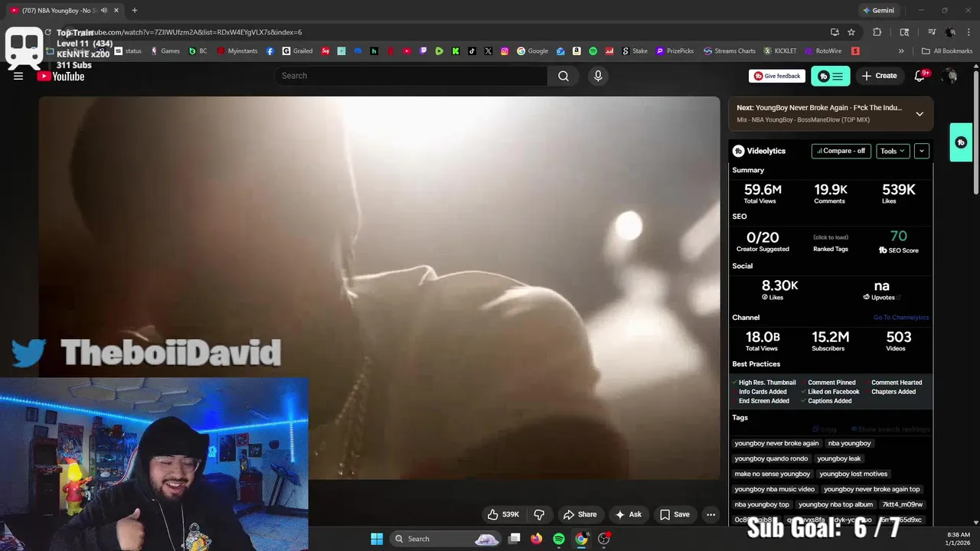Screen dimensions: 980x551
Task: Open the RotoWire bookmark
Action: [x=823, y=51]
